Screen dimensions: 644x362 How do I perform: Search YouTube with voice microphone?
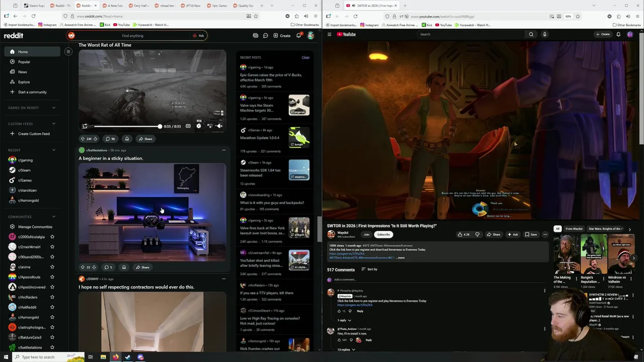tap(544, 34)
